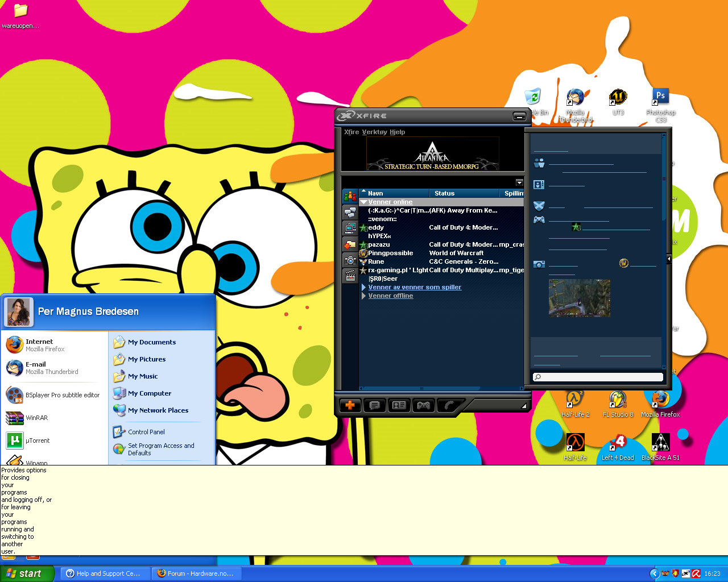This screenshot has height=582, width=728.
Task: Click the phone voice-chat button in Xfire
Action: tap(449, 405)
